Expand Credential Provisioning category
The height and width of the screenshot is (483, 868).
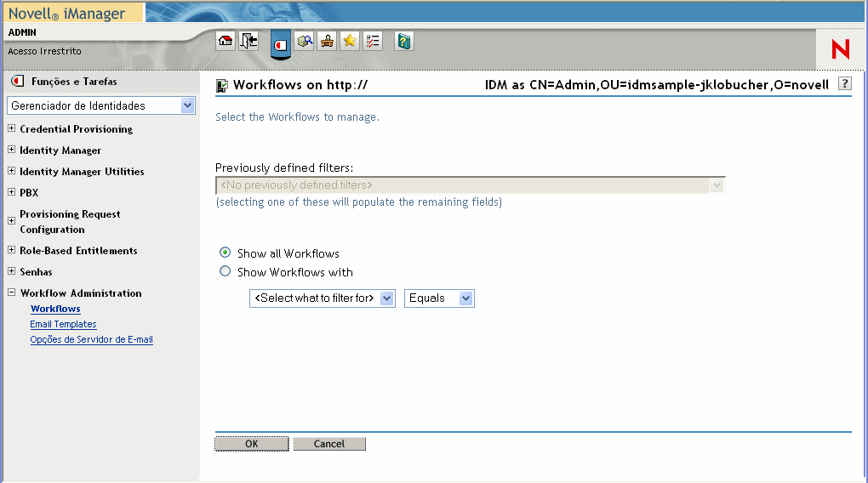pos(11,128)
